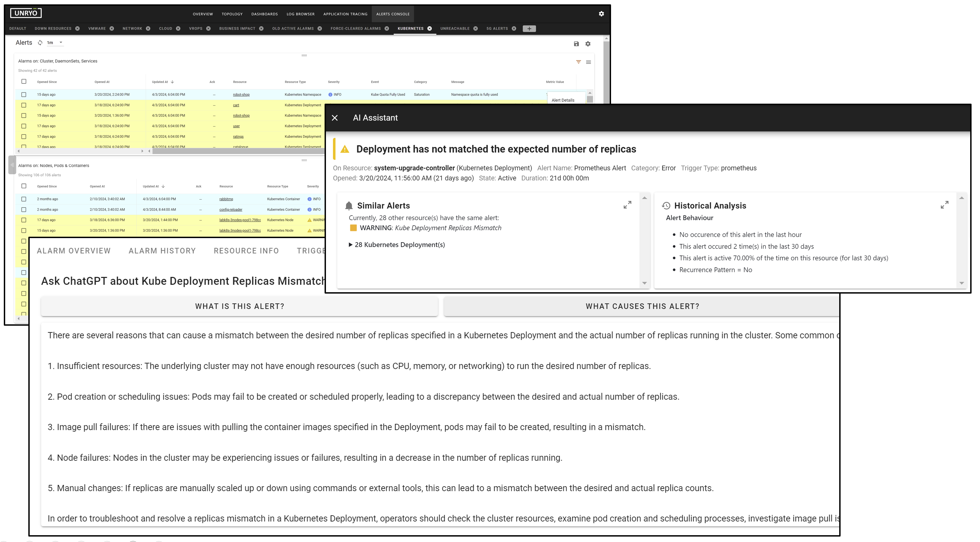
Task: Click the drag handle above the Cluster alarms panel
Action: point(304,56)
